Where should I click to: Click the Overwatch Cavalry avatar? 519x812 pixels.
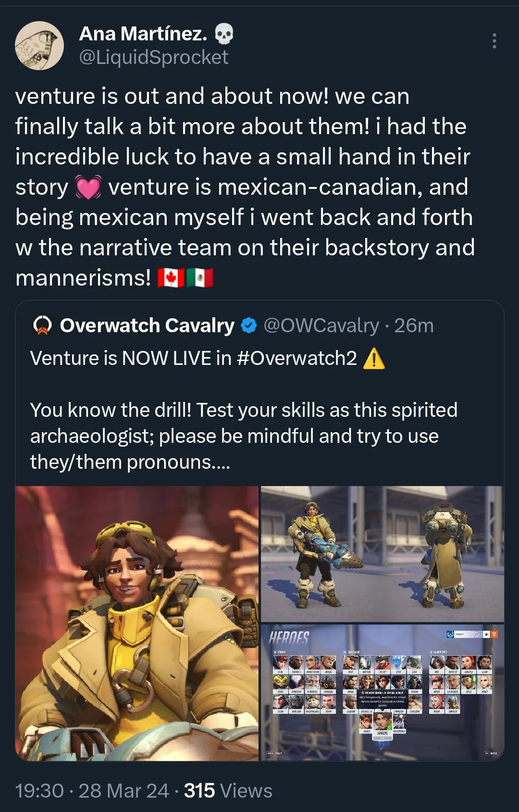pyautogui.click(x=43, y=326)
